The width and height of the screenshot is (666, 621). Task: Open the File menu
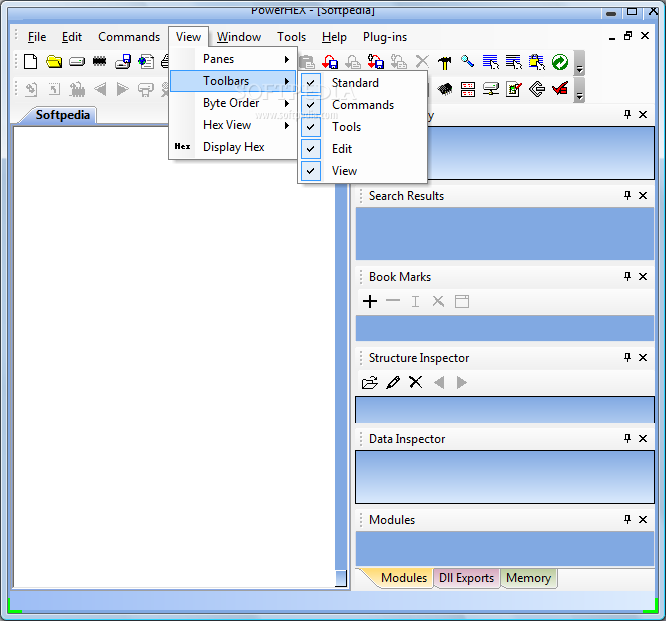tap(37, 37)
